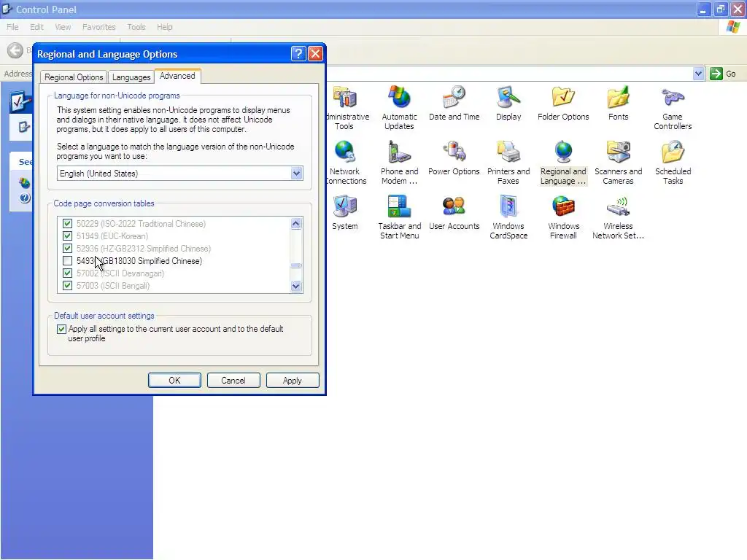Open the Edit menu
Viewport: 747px width, 560px height.
coord(36,27)
